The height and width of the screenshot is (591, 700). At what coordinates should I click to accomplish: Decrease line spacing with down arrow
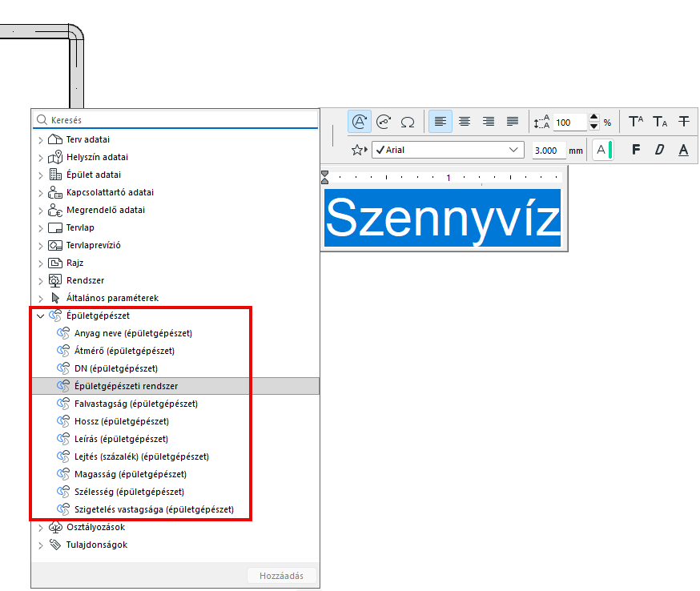coord(593,127)
